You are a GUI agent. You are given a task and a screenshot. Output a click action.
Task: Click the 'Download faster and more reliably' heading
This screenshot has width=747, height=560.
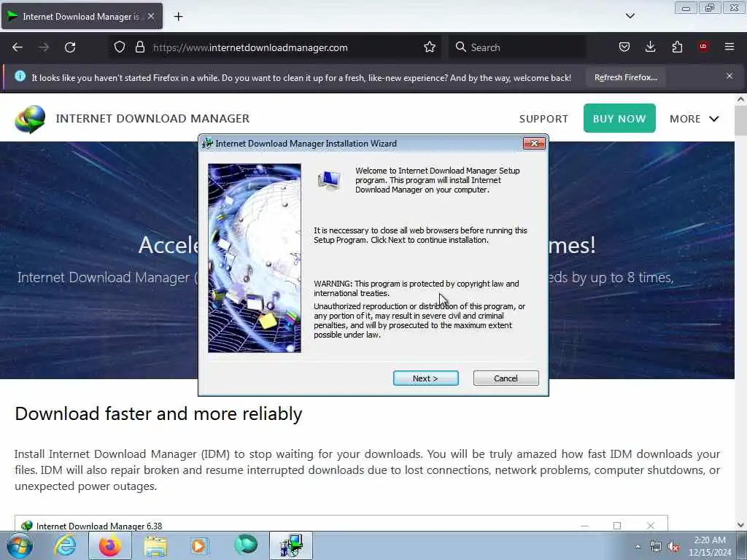tap(158, 414)
